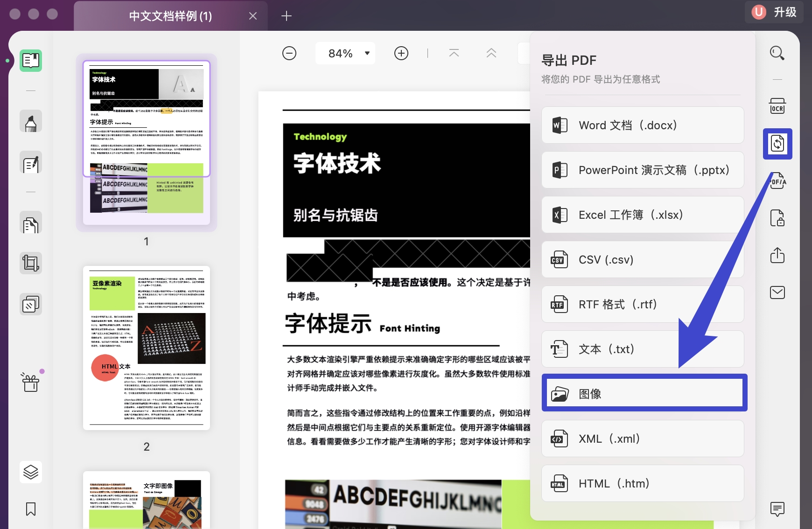Export PDF as 图像
This screenshot has width=812, height=529.
[x=644, y=393]
